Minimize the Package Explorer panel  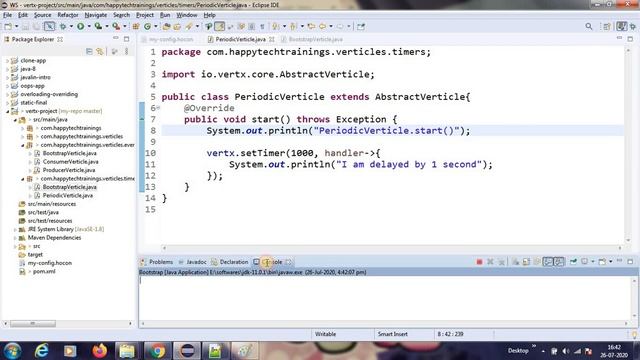coord(116,38)
